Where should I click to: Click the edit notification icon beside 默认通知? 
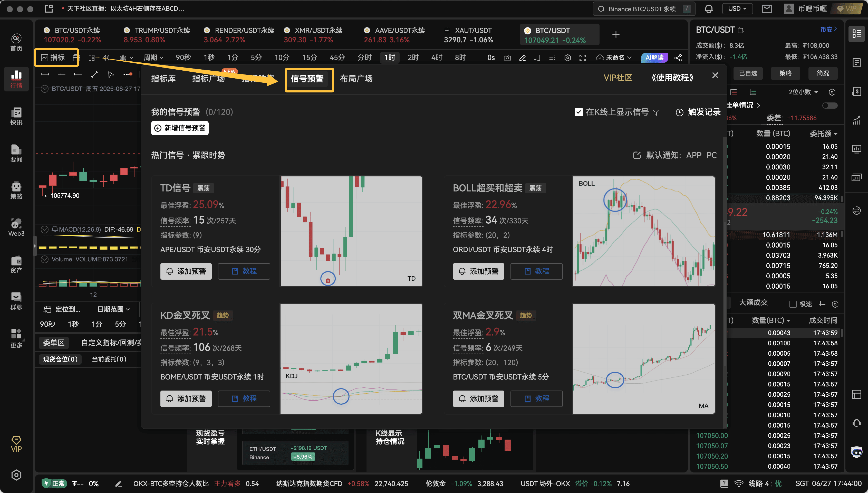pyautogui.click(x=637, y=155)
